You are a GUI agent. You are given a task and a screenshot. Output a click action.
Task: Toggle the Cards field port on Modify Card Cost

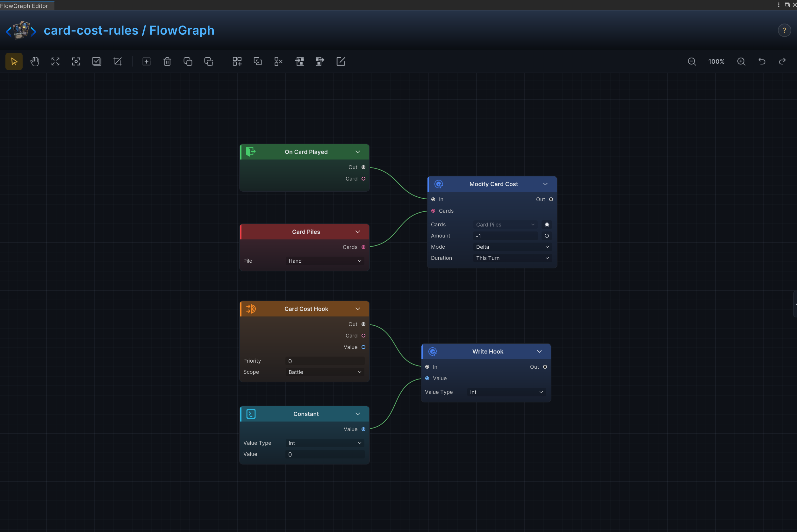coord(547,224)
